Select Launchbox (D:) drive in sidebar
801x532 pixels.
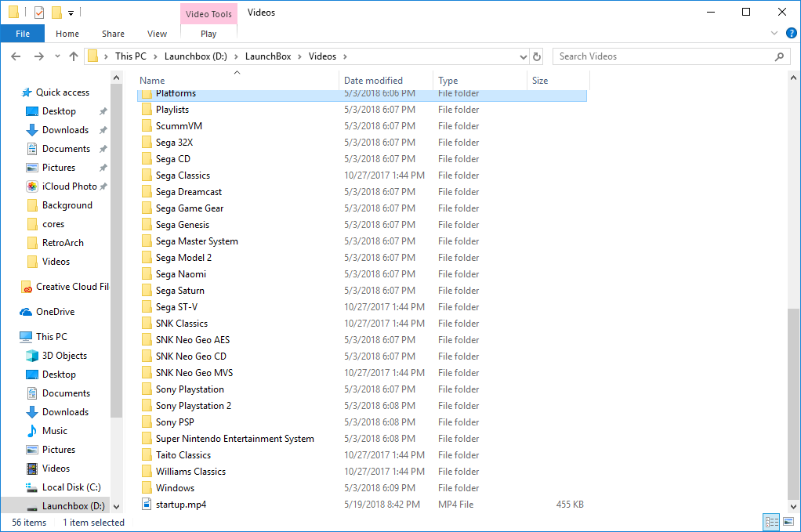(74, 506)
